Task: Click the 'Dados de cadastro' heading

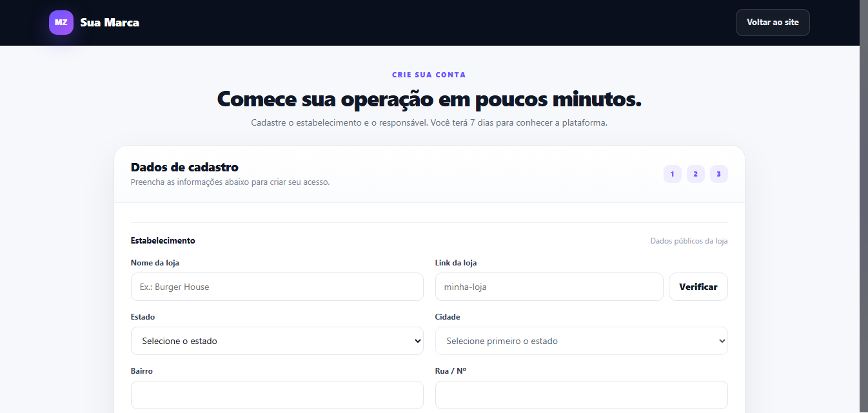Action: click(184, 168)
